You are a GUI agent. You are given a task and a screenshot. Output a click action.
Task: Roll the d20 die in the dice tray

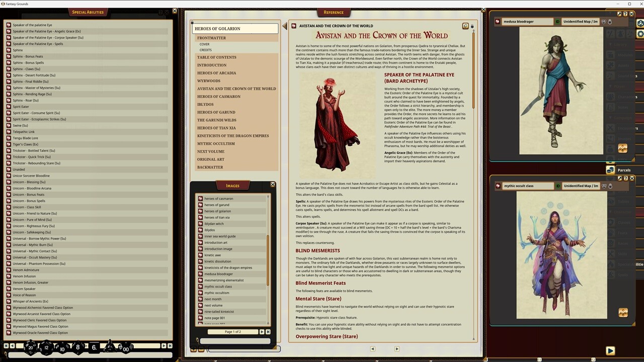[30, 347]
